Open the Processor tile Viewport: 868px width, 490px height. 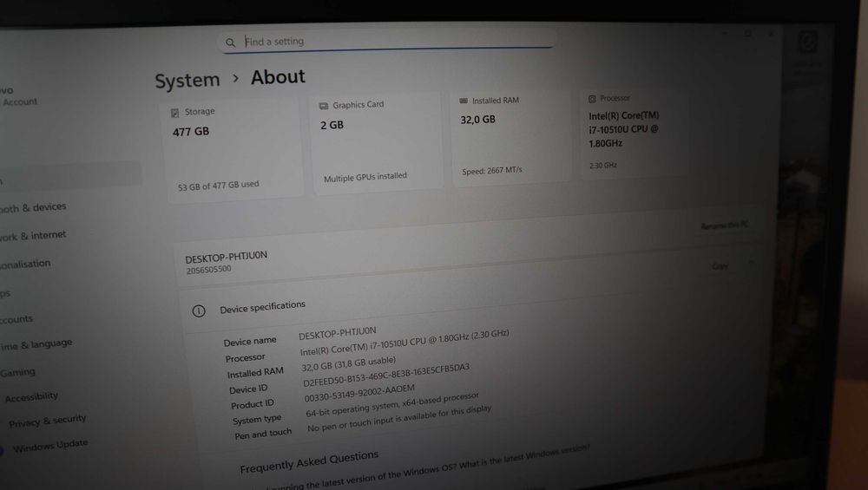[x=634, y=135]
